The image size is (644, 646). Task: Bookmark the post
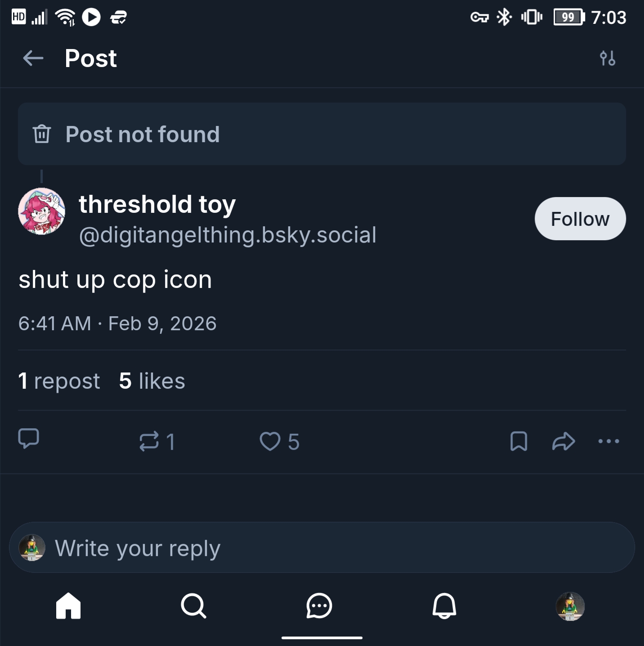(x=519, y=441)
